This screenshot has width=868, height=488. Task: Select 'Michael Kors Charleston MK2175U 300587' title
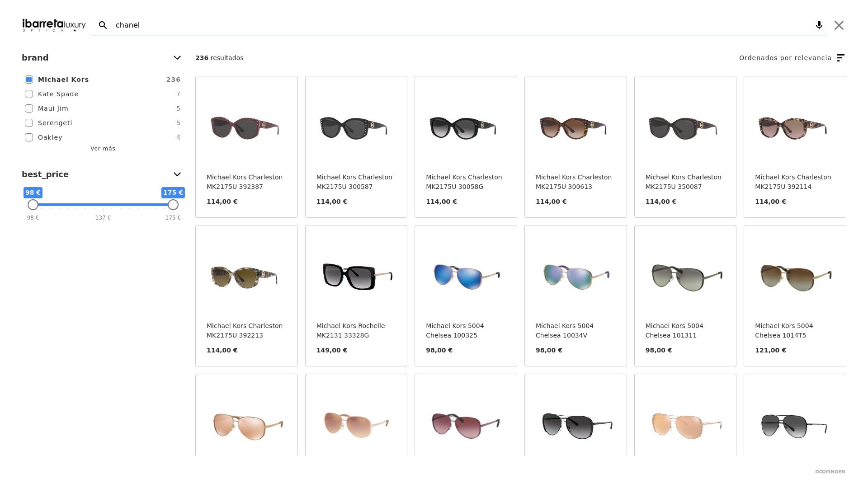click(354, 182)
